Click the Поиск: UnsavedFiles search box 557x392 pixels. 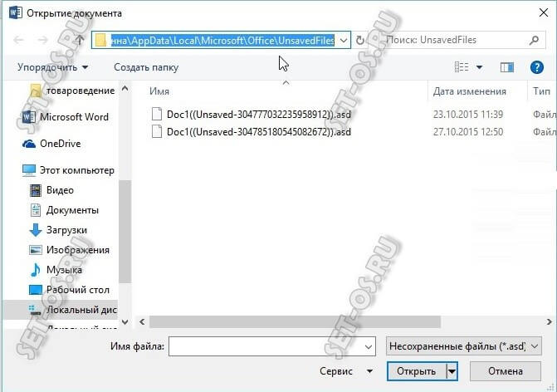click(x=455, y=40)
